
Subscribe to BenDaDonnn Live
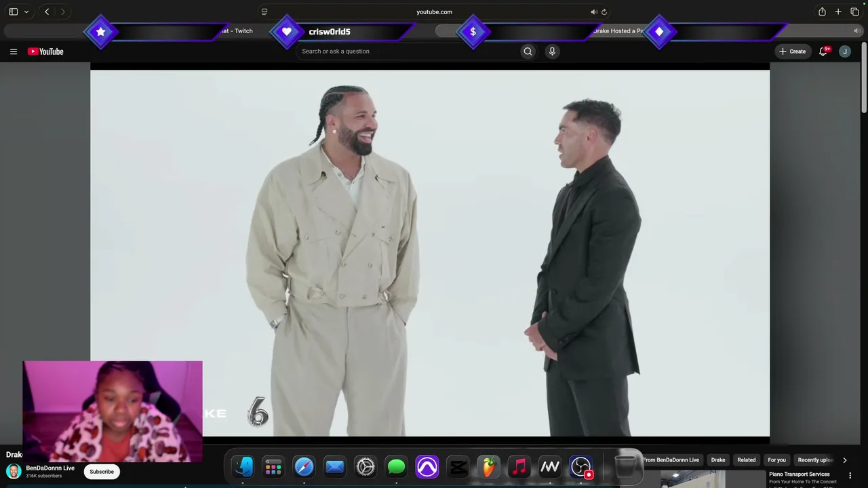[x=102, y=472]
